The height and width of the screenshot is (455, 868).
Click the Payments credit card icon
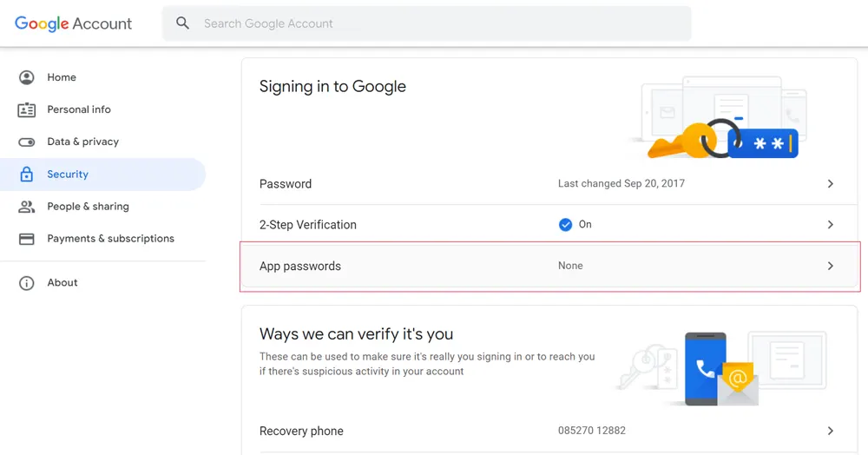(x=27, y=239)
